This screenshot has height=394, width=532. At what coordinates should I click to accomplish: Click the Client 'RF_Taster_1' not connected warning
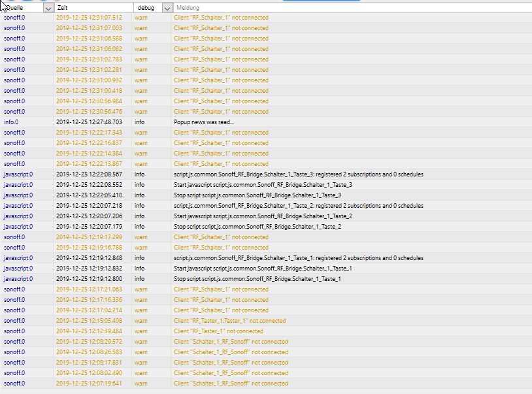218,331
